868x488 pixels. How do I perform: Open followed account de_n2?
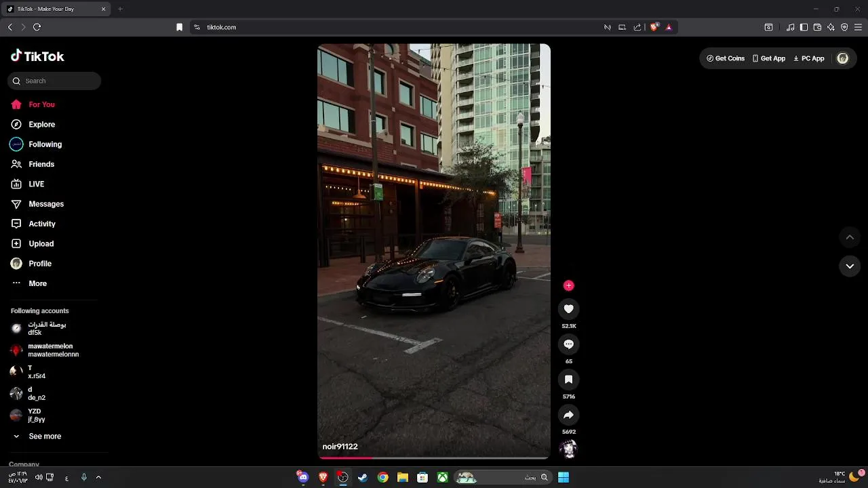tap(28, 394)
